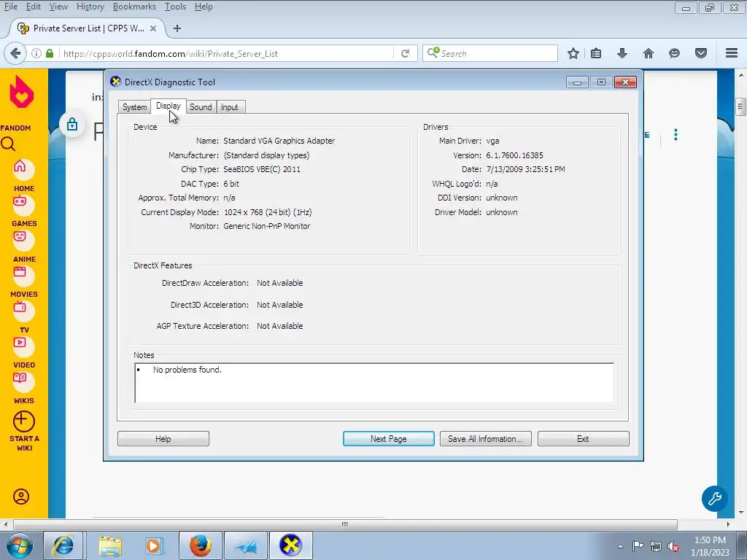Viewport: 747px width, 560px height.
Task: Click the chat smiley toolbar icon
Action: tap(674, 53)
